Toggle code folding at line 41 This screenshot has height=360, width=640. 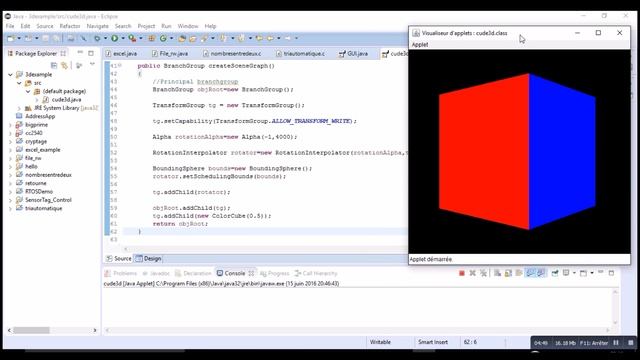point(120,65)
